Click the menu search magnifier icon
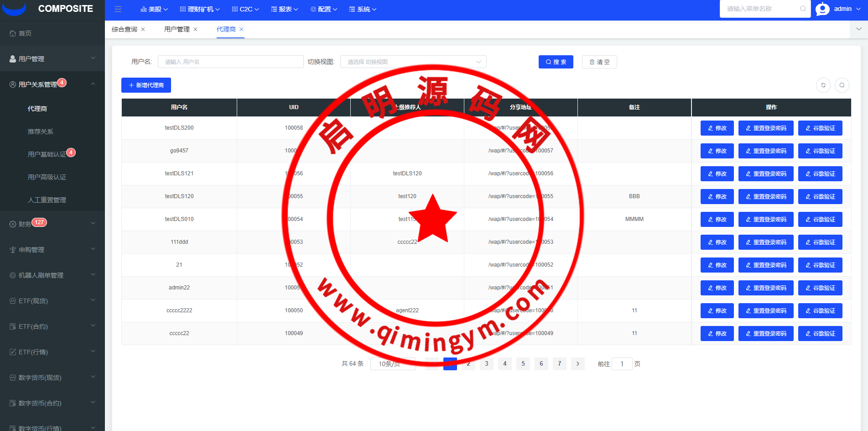 [803, 9]
